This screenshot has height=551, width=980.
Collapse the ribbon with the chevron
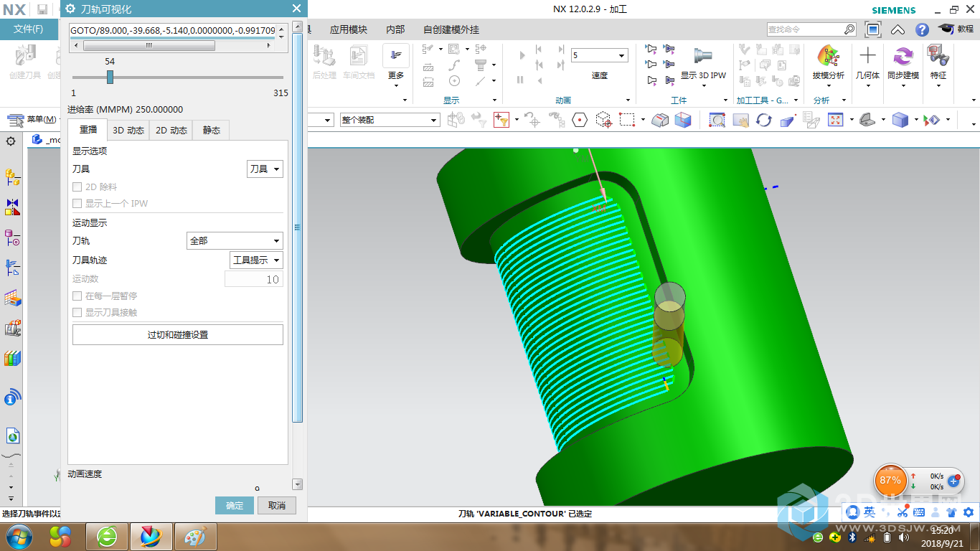(x=898, y=29)
